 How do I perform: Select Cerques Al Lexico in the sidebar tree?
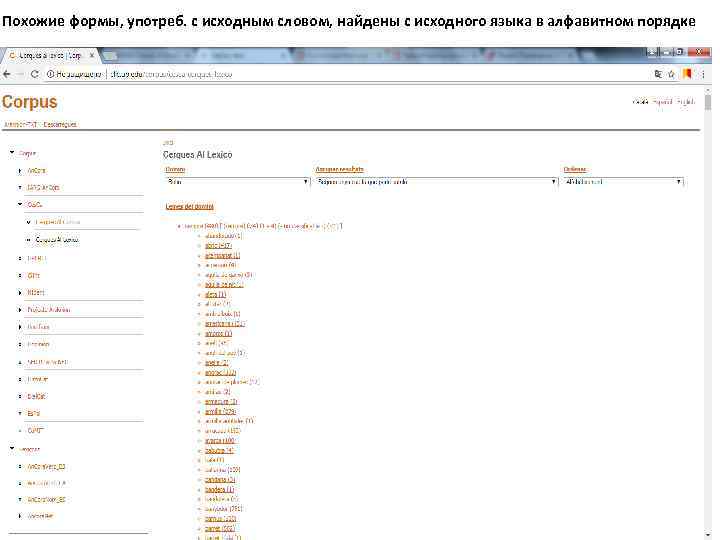pos(57,240)
